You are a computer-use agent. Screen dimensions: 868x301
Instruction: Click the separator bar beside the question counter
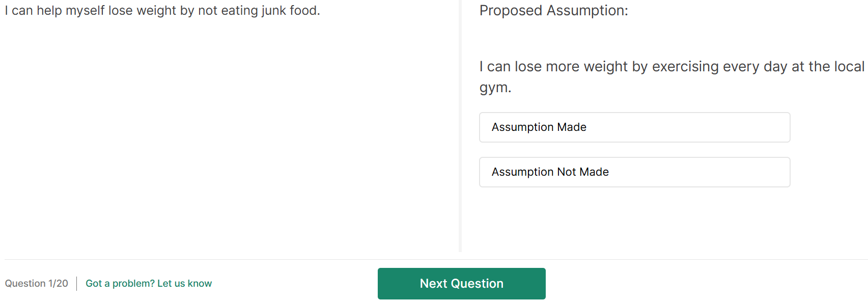[77, 284]
